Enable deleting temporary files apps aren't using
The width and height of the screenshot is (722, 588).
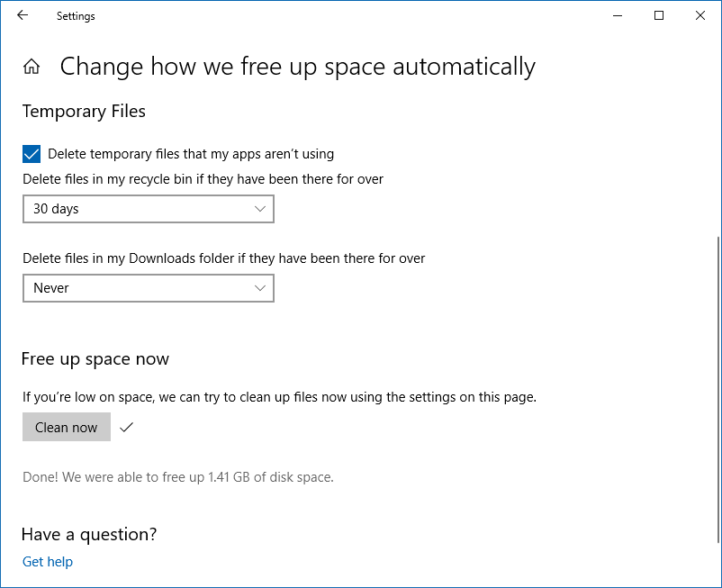coord(32,153)
